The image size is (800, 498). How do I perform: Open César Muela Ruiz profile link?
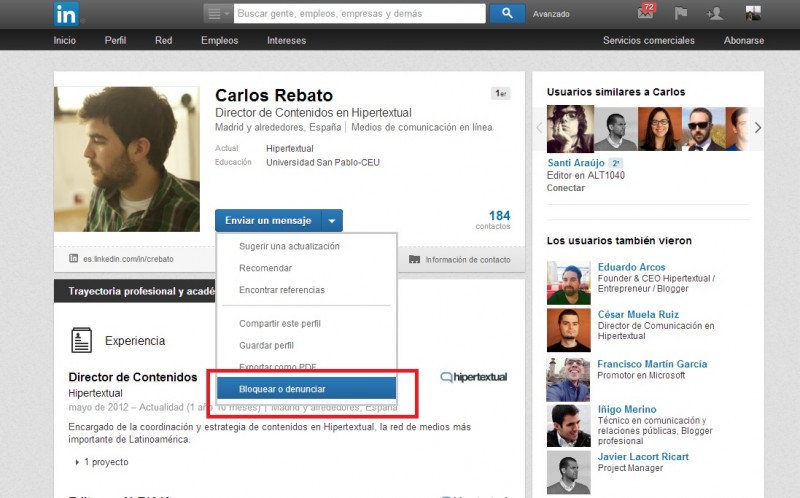point(638,314)
